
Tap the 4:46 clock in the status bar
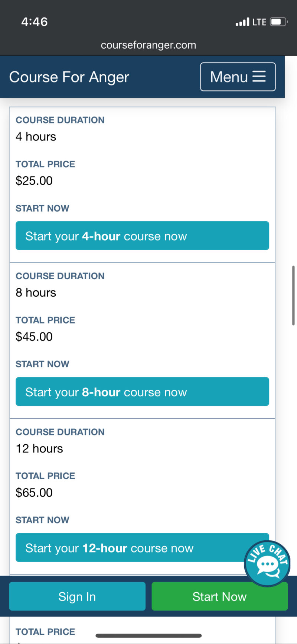click(35, 22)
